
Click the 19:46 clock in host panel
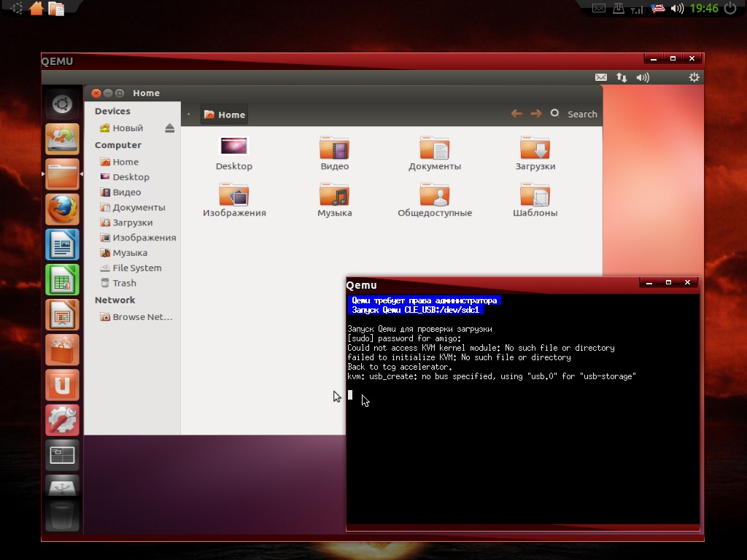(704, 8)
